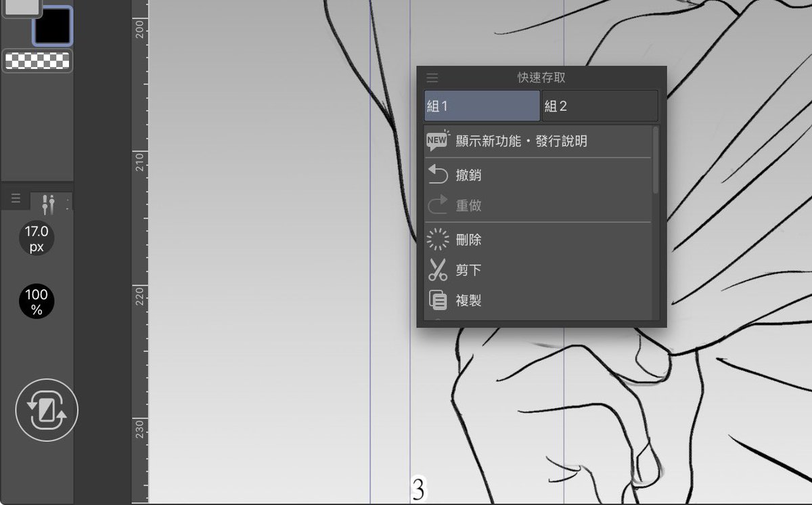Select the transparent checkerboard color swatch
This screenshot has width=812, height=505.
38,60
